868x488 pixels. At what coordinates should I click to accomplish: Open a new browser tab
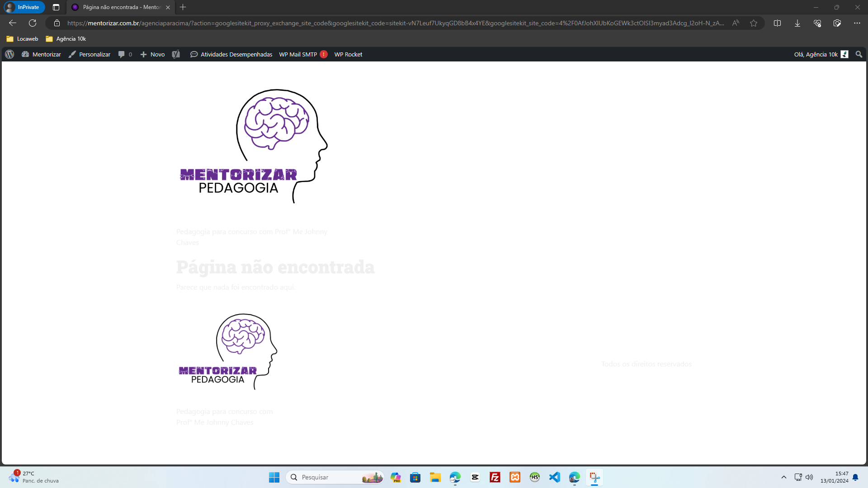coord(183,7)
